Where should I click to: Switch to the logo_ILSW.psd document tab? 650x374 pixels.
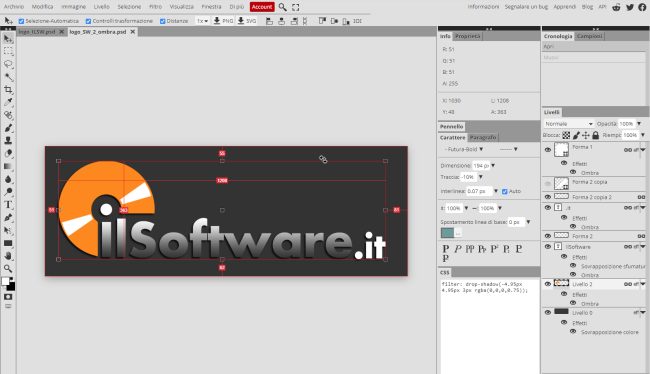coord(36,32)
